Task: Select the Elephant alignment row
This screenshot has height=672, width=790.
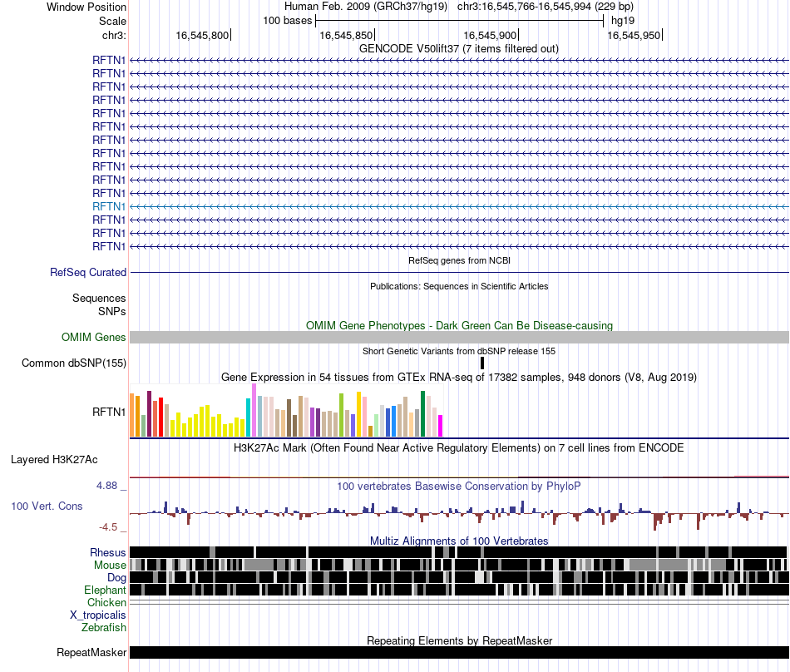Action: [x=459, y=590]
